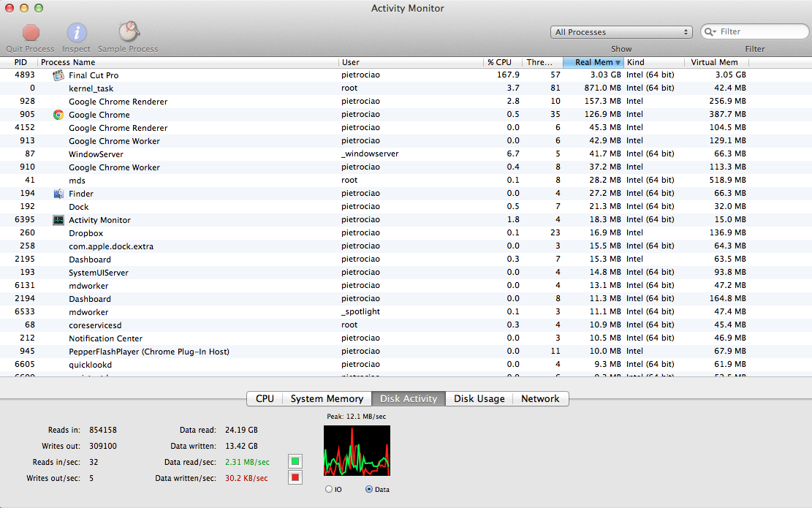Screen dimensions: 812x508
Task: Open the Disk Usage tab
Action: (x=479, y=399)
